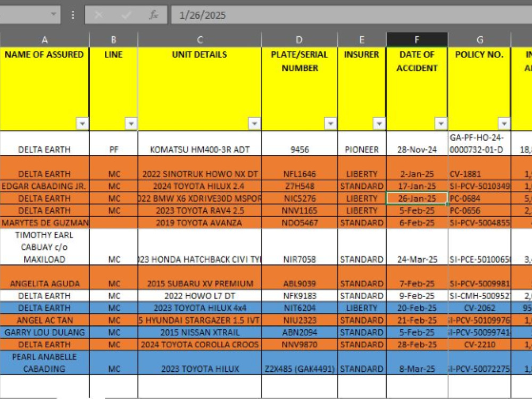Screen dimensions: 532x399
Task: Open the UNIT DETAILS filter dropdown
Action: pos(254,124)
